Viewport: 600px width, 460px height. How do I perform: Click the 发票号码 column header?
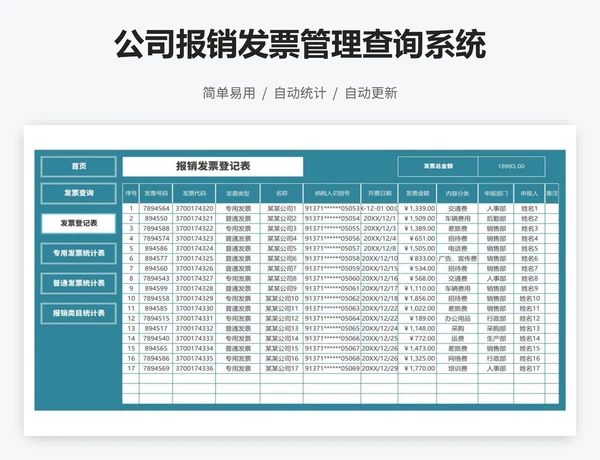pos(156,194)
